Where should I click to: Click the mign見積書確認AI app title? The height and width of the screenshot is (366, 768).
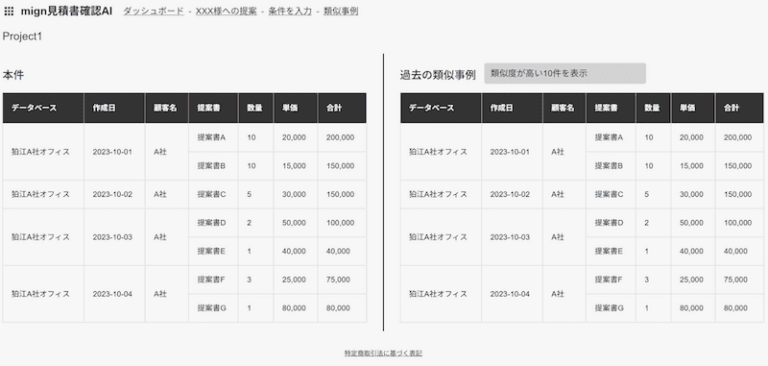(x=67, y=11)
